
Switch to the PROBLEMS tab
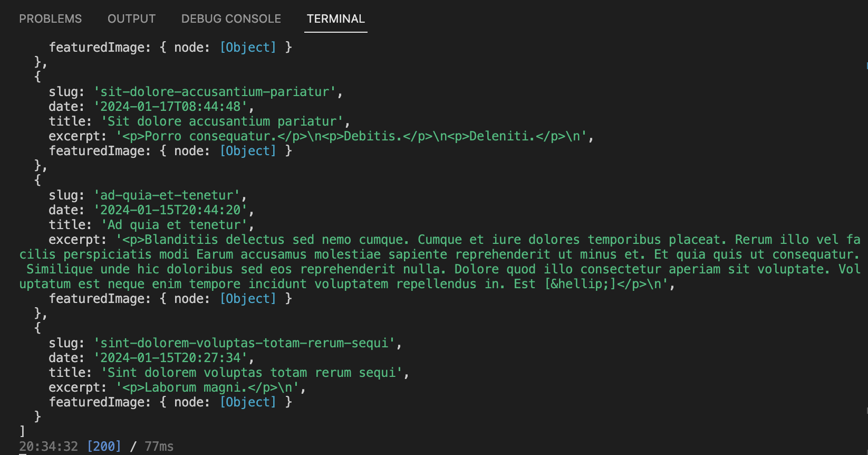point(50,18)
